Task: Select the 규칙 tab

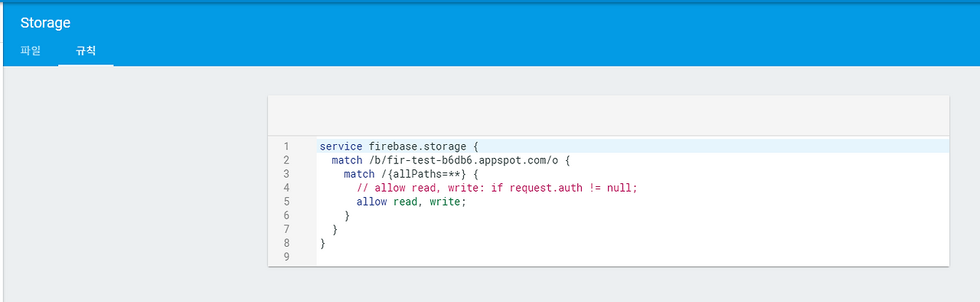Action: [x=86, y=51]
